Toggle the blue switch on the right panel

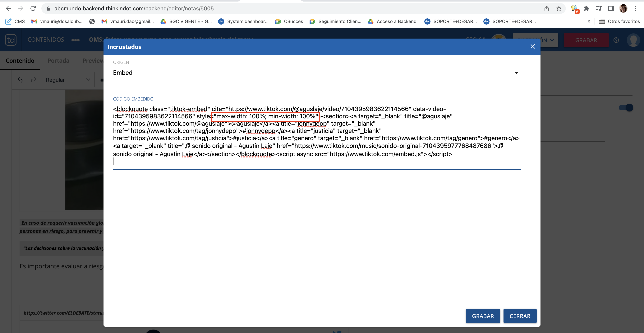point(626,108)
